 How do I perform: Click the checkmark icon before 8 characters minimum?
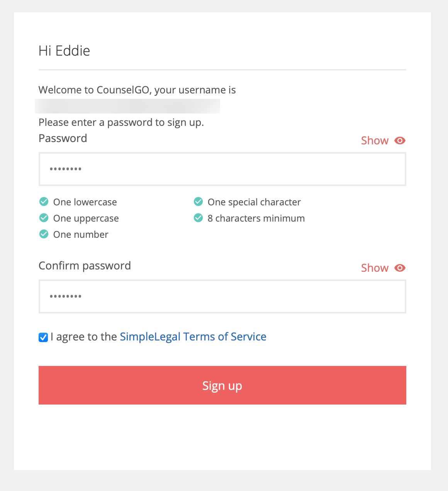(198, 218)
